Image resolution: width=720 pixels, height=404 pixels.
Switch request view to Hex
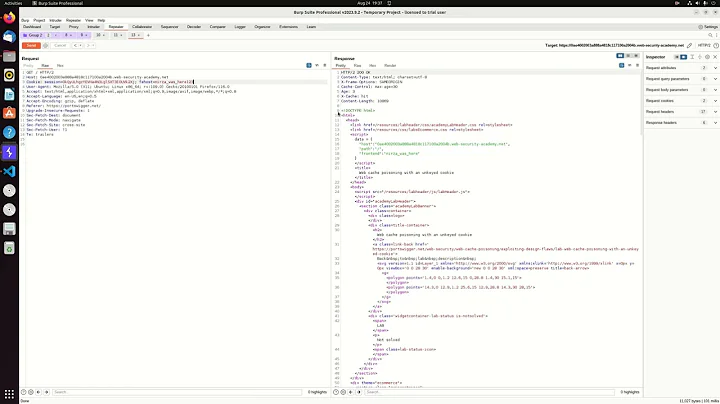[x=60, y=66]
